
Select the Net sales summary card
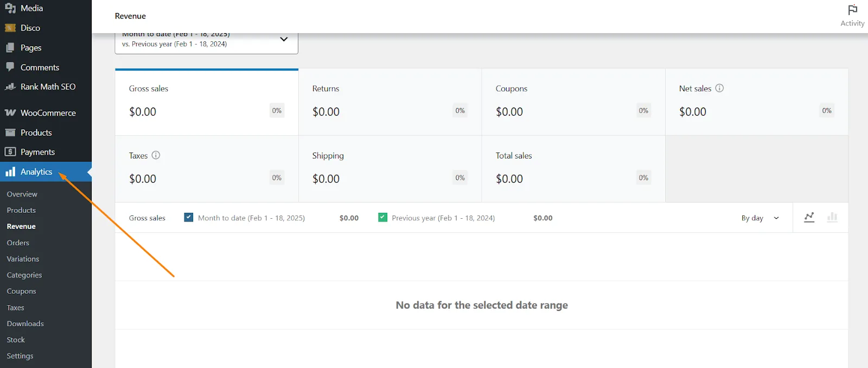757,101
